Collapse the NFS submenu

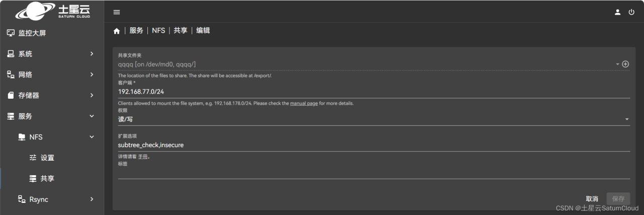tap(92, 137)
